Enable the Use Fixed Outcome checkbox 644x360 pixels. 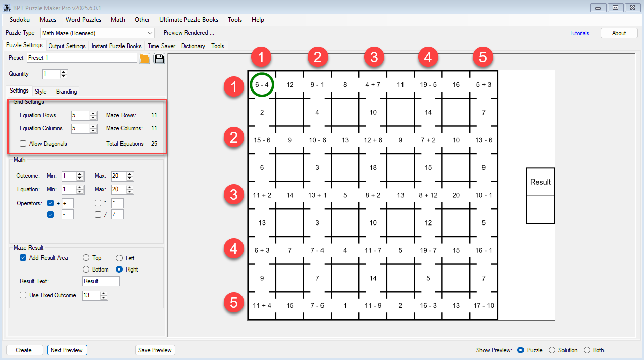[23, 295]
